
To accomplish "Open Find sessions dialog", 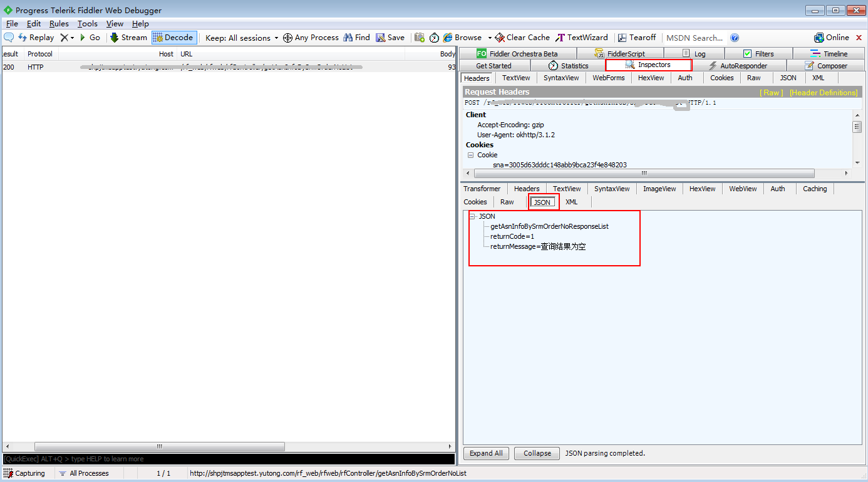I will [356, 38].
